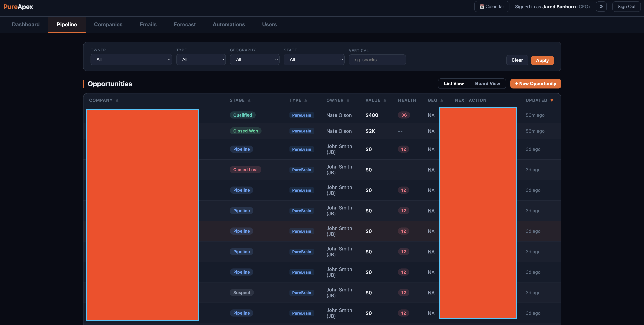Open the Forecast tab
The width and height of the screenshot is (644, 325).
[185, 25]
